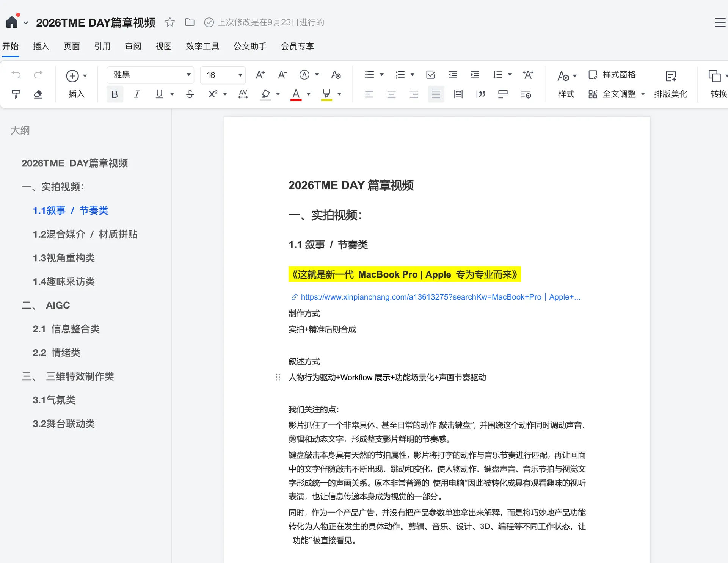The image size is (728, 563).
Task: Insert a block quote
Action: click(x=481, y=94)
